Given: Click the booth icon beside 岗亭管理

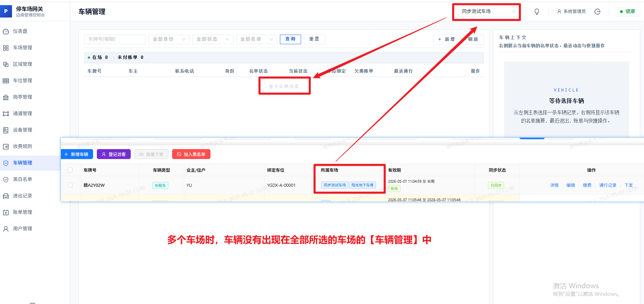Looking at the screenshot, I should tap(6, 97).
